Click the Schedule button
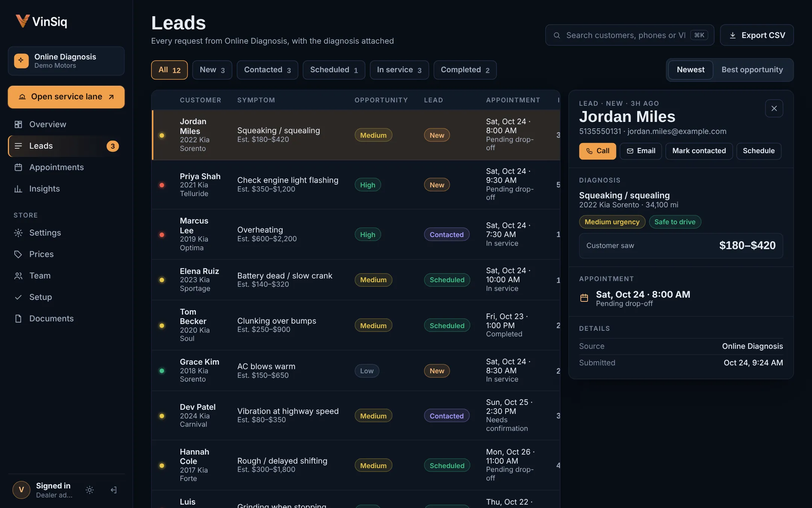Viewport: 812px width, 508px height. [x=759, y=151]
